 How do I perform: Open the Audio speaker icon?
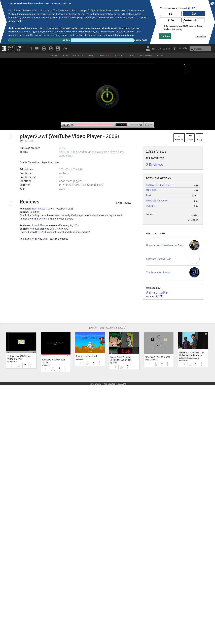click(51, 48)
